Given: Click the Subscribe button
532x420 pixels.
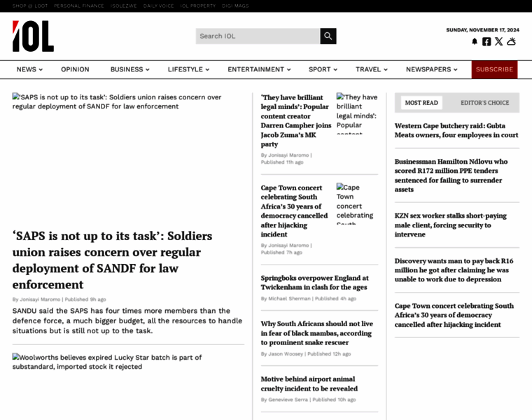Looking at the screenshot, I should coord(494,69).
